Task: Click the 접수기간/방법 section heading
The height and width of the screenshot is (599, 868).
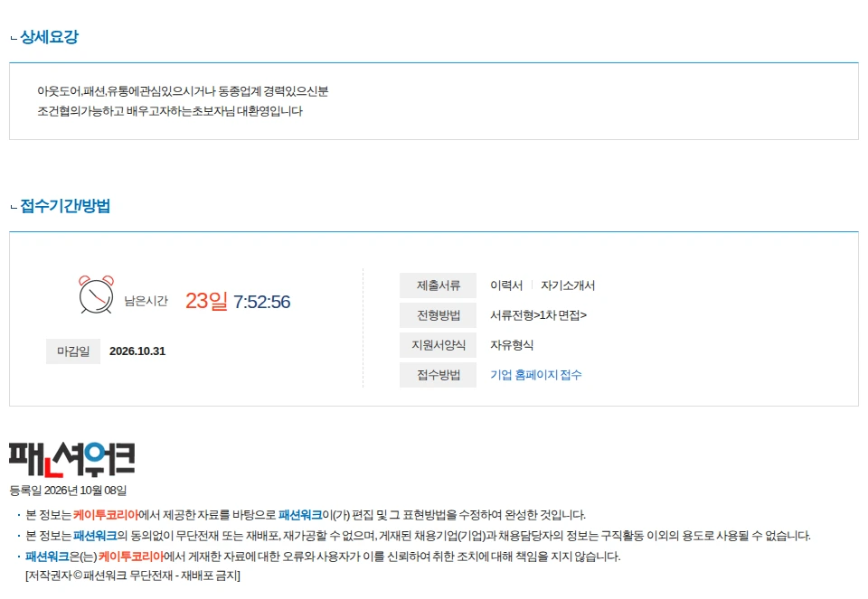Action: 65,206
